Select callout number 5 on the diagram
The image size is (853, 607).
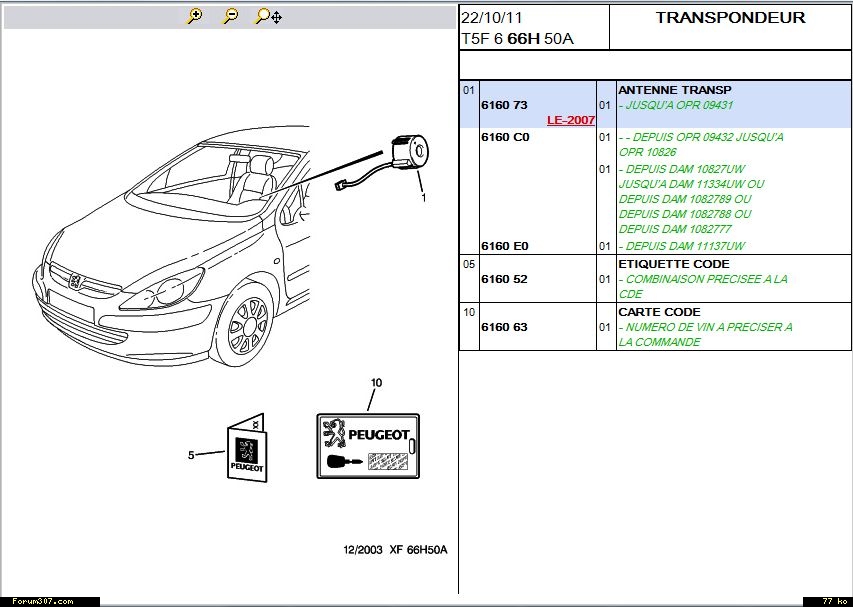coord(191,455)
